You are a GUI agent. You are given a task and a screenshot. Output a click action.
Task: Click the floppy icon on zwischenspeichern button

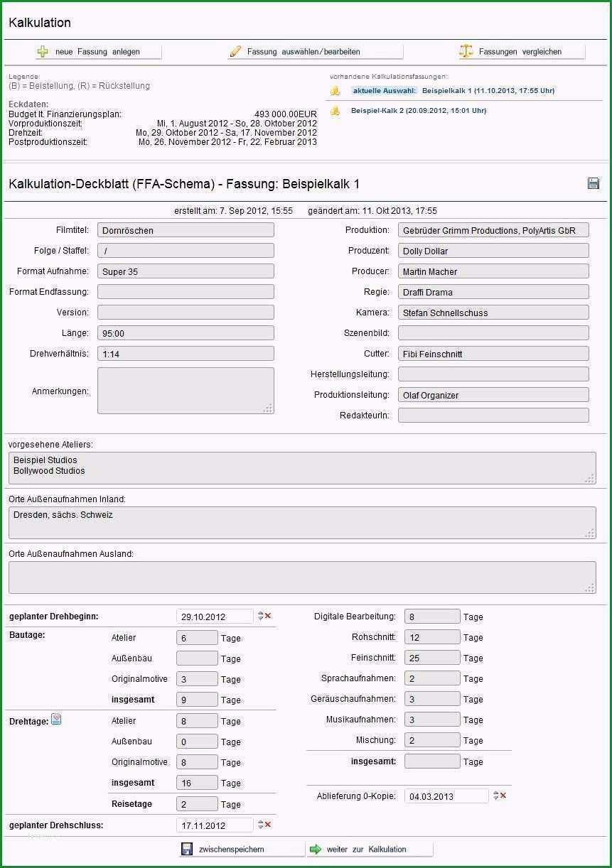click(187, 849)
